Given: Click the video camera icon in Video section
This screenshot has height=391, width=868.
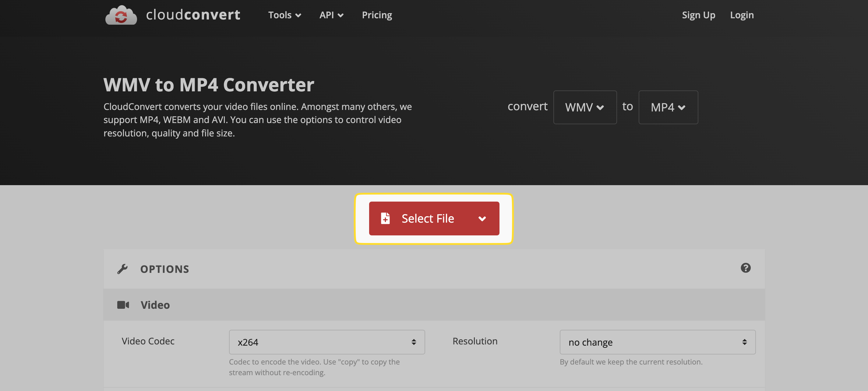Looking at the screenshot, I should click(123, 305).
